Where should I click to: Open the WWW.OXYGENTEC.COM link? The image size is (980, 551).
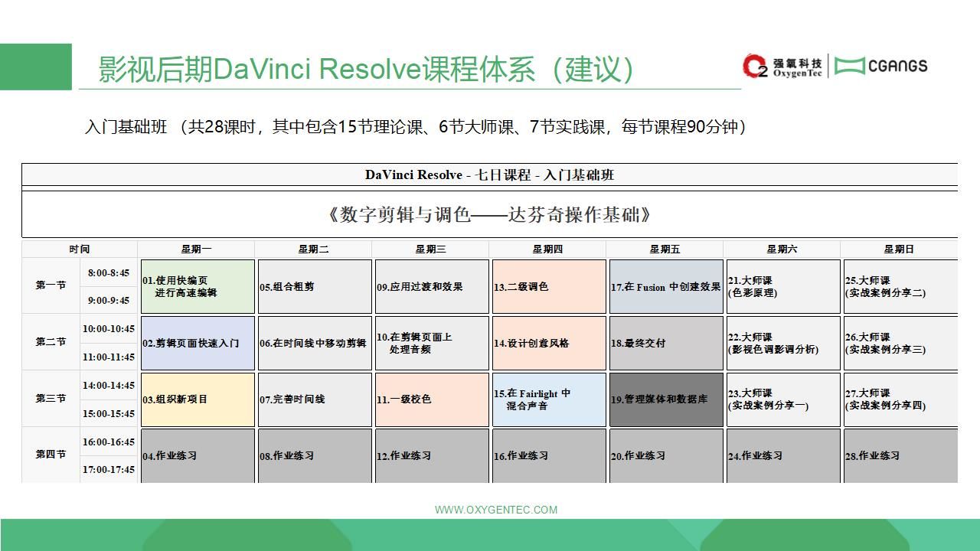click(495, 510)
